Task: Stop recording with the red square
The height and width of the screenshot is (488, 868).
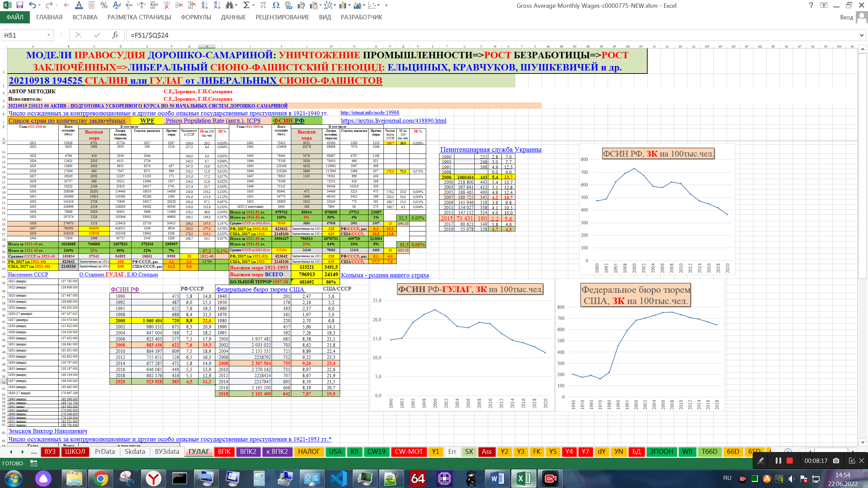Action: click(790, 461)
